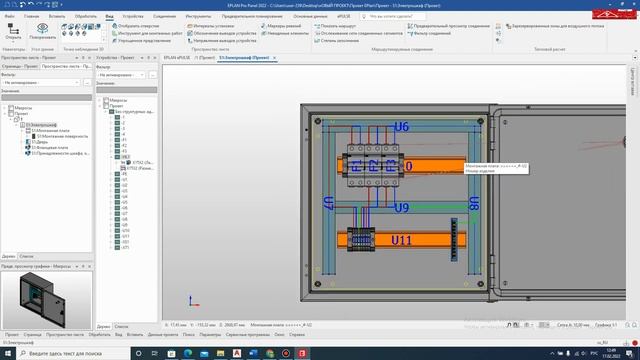The height and width of the screenshot is (360, 640).
Task: Click Показать маршрут
Action: tap(335, 26)
